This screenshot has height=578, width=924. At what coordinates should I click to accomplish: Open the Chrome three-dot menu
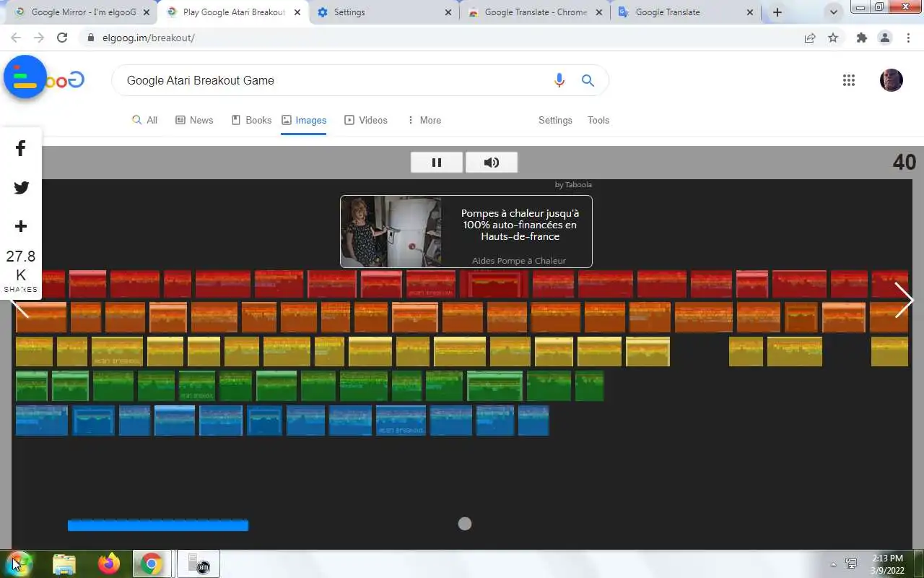(908, 38)
